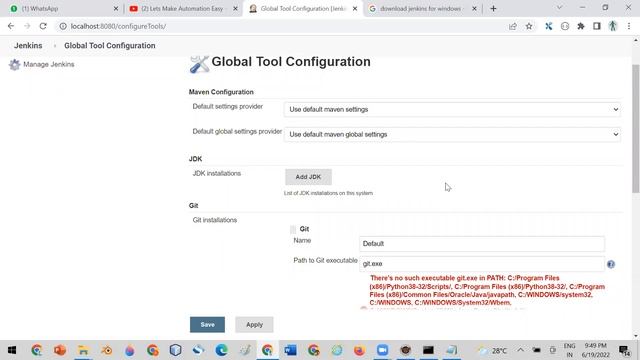Switch ENG IN input language
Screen dimensions: 640x360
(x=569, y=350)
